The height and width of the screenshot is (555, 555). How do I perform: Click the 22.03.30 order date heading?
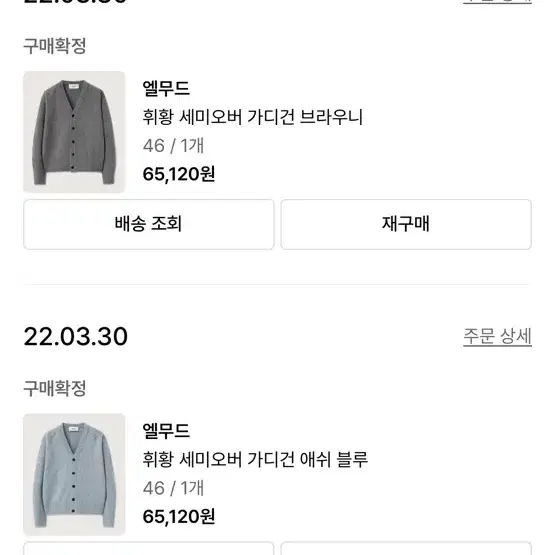(x=75, y=336)
